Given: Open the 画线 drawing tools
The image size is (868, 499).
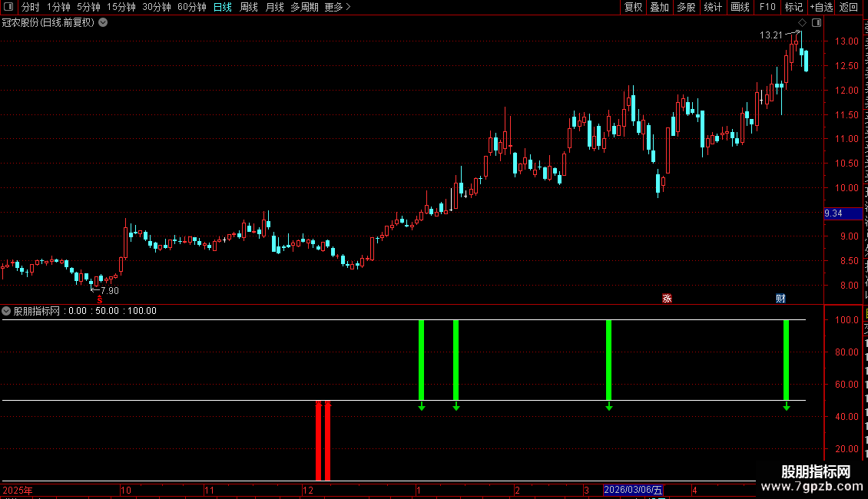Looking at the screenshot, I should click(740, 7).
